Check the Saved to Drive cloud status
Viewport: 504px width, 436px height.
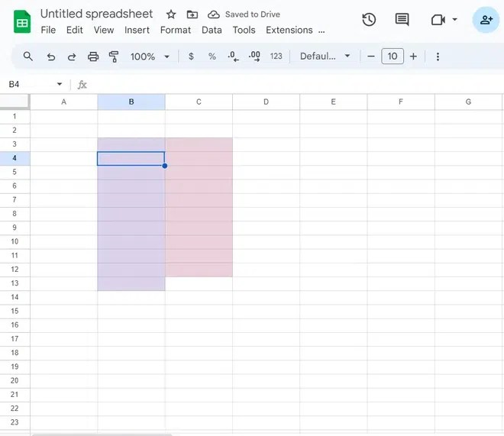[214, 15]
